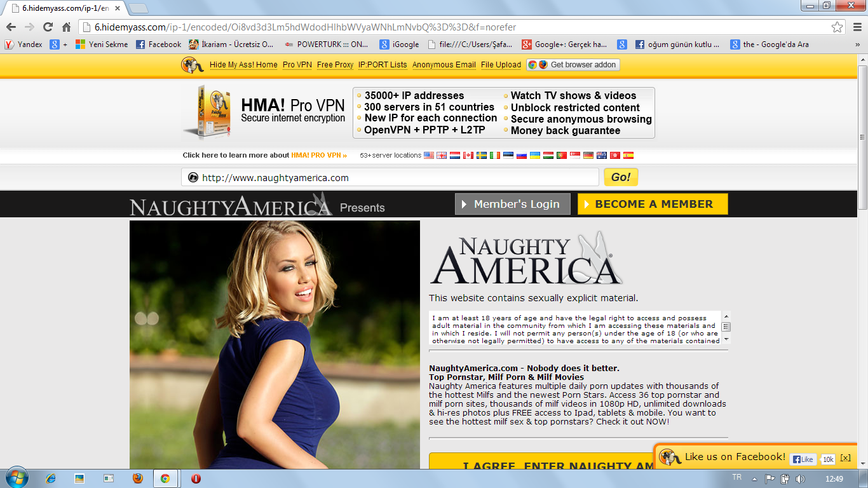The image size is (868, 488).
Task: Open the HMA! PRO VPN learn more link
Action: [x=319, y=155]
